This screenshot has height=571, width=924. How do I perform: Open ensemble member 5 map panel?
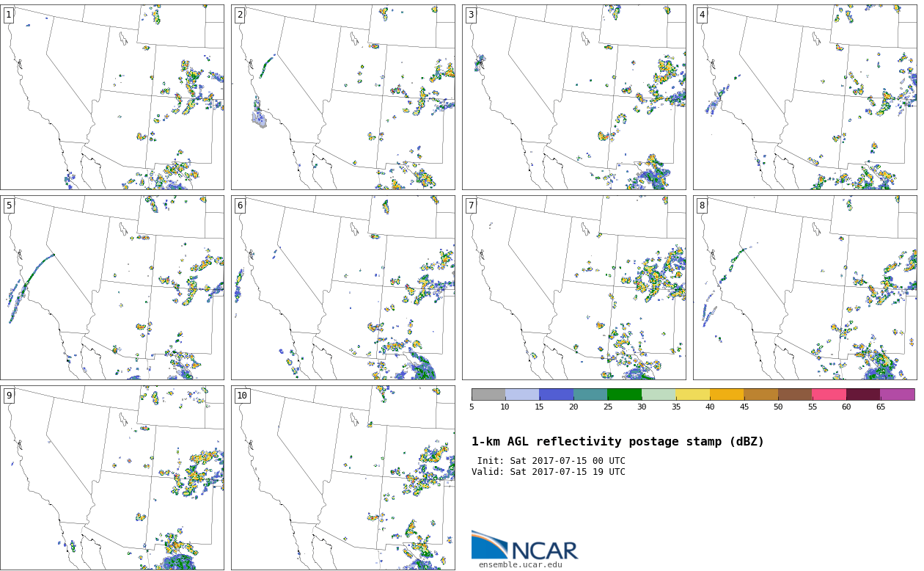point(111,287)
